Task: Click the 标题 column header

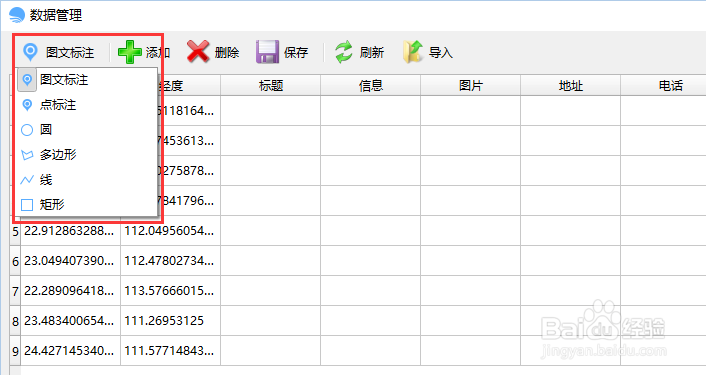Action: [x=271, y=86]
